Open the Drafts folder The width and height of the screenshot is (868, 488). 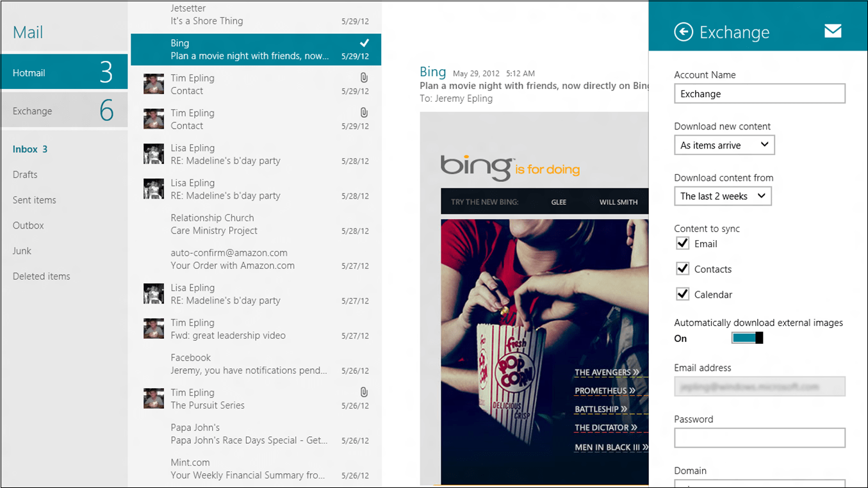click(x=25, y=174)
